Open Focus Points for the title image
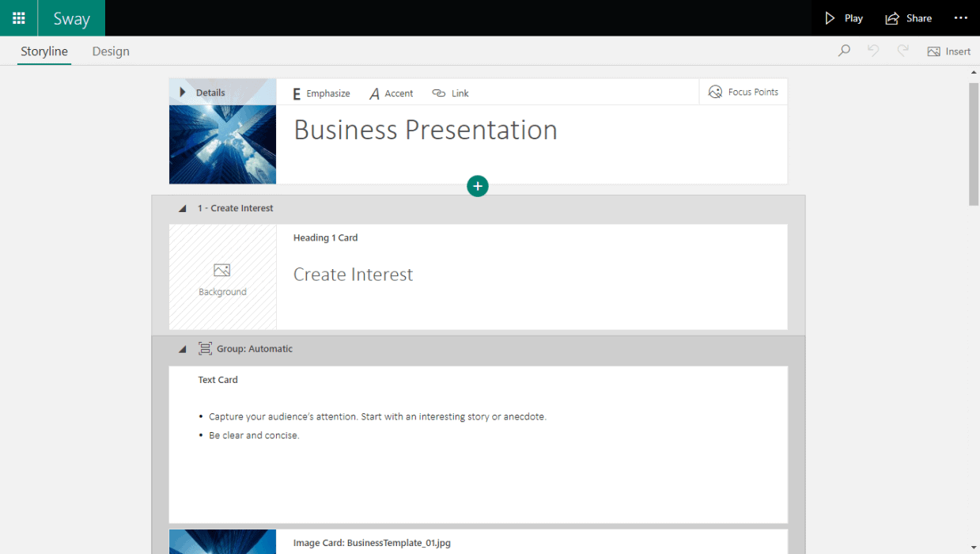The width and height of the screenshot is (980, 554). 743,91
